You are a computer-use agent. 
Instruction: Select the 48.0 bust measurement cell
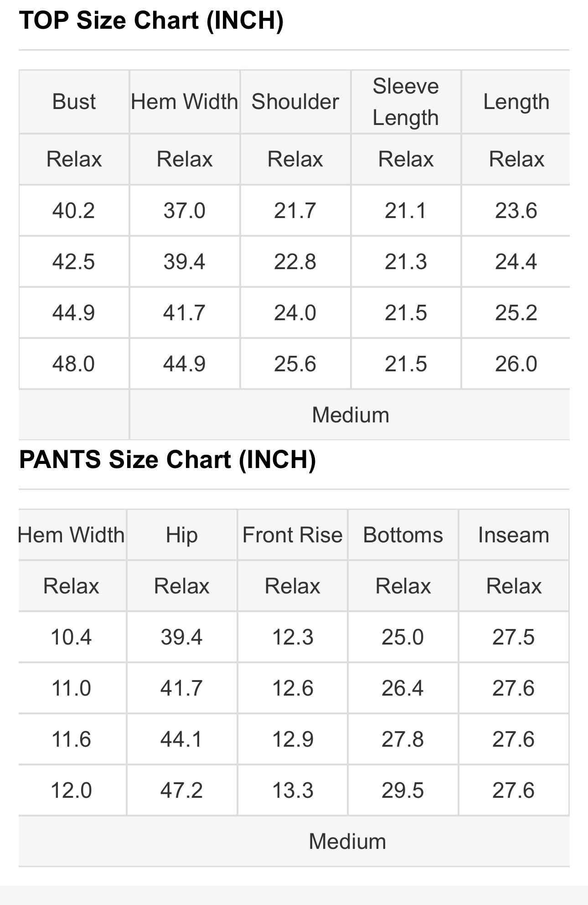coord(73,364)
